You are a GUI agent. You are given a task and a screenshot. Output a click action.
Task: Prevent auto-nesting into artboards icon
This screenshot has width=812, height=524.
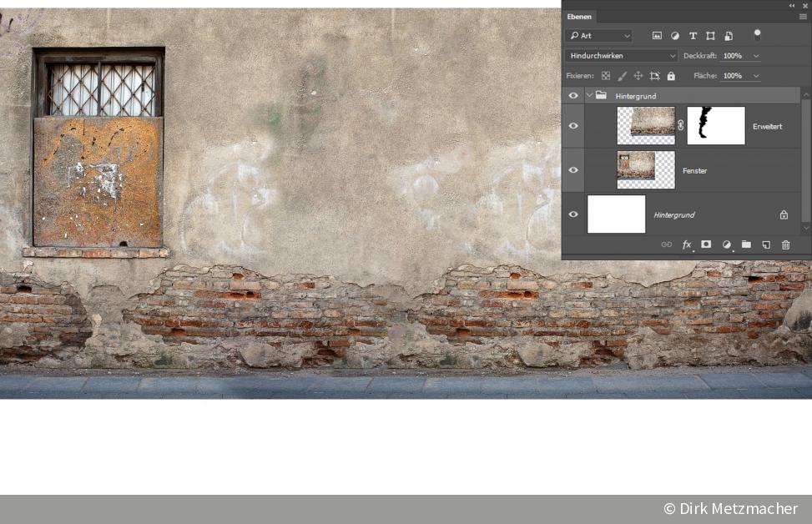pyautogui.click(x=654, y=76)
